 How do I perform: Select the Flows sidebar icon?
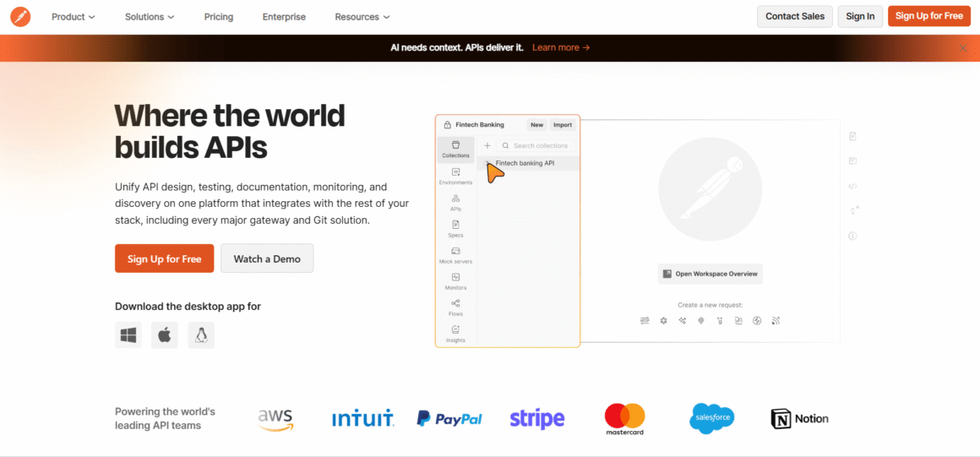point(455,307)
